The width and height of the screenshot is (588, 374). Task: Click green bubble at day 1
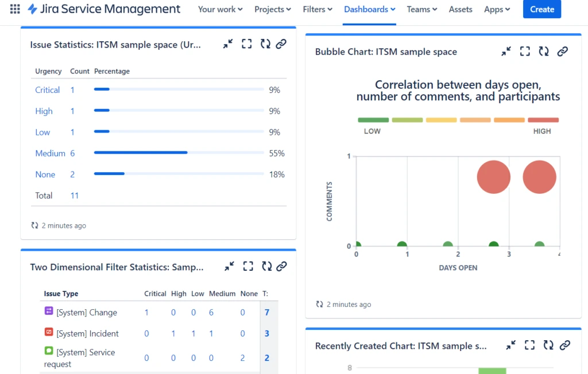pos(402,244)
